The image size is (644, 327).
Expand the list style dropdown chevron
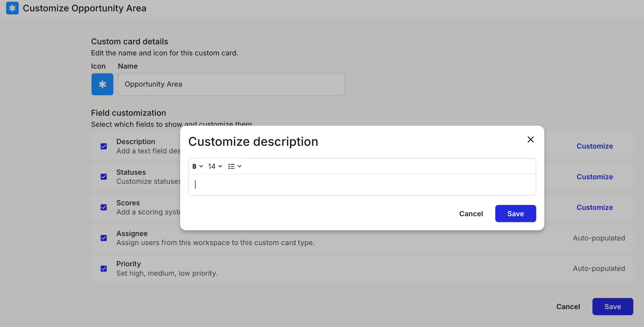pos(240,166)
